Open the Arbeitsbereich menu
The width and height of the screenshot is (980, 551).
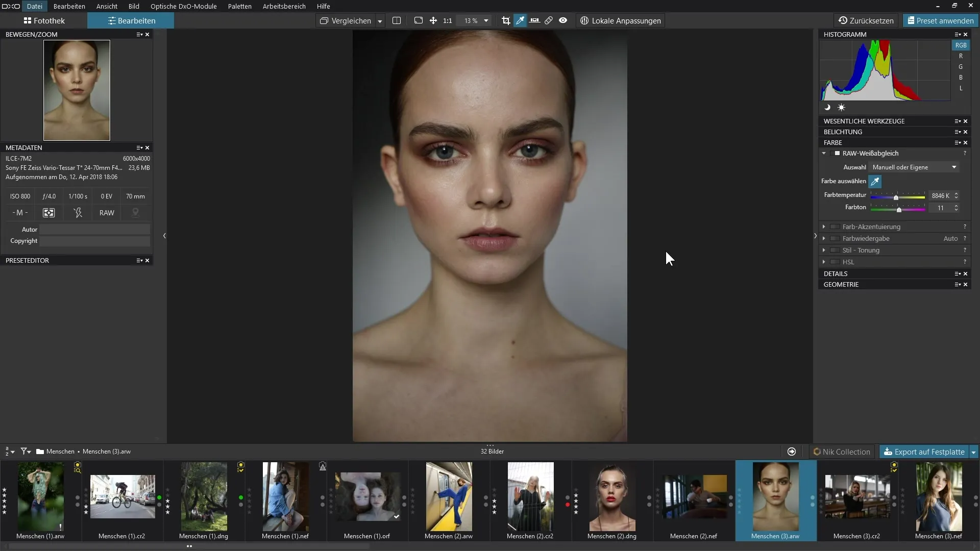point(284,6)
